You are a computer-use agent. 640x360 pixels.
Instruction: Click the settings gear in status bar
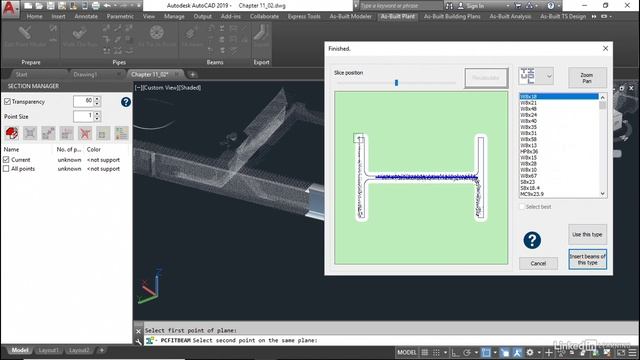pos(529,352)
